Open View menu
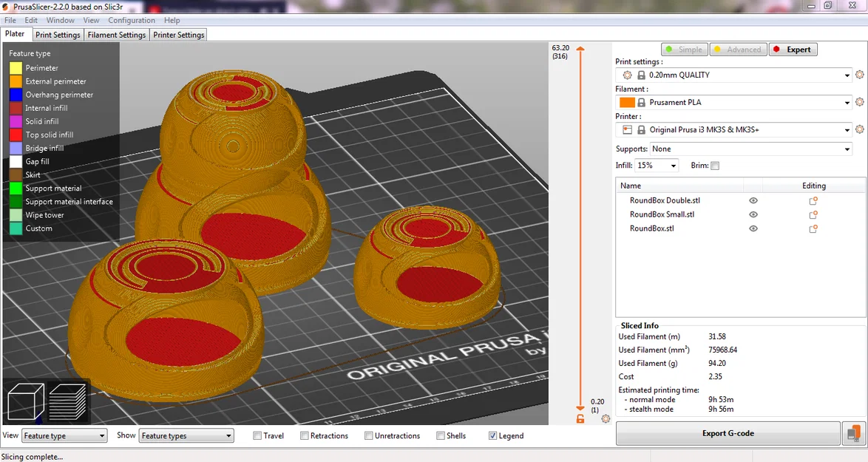868x462 pixels. coord(92,20)
